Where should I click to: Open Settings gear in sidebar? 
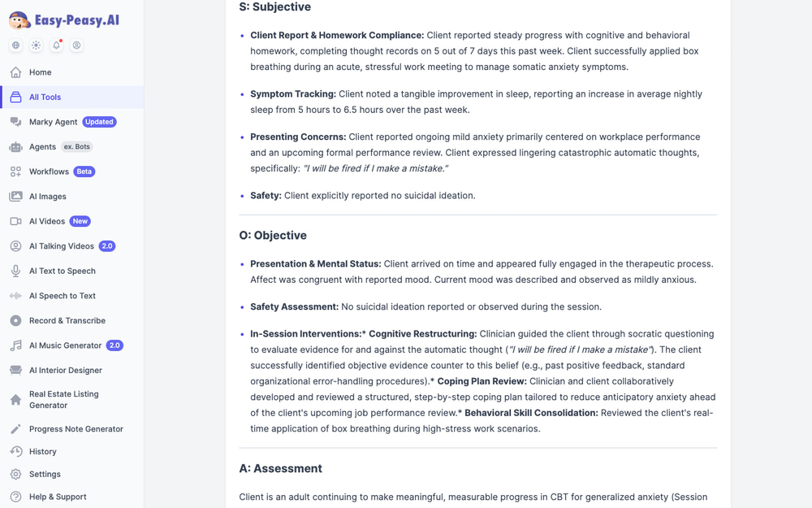tap(15, 474)
